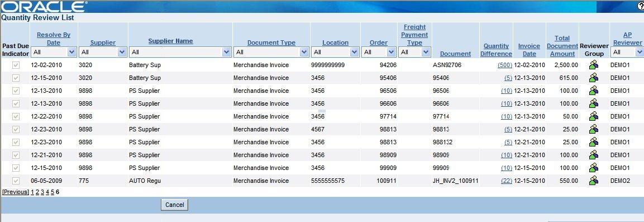
Task: Select location cell 5555555575
Action: (x=328, y=181)
